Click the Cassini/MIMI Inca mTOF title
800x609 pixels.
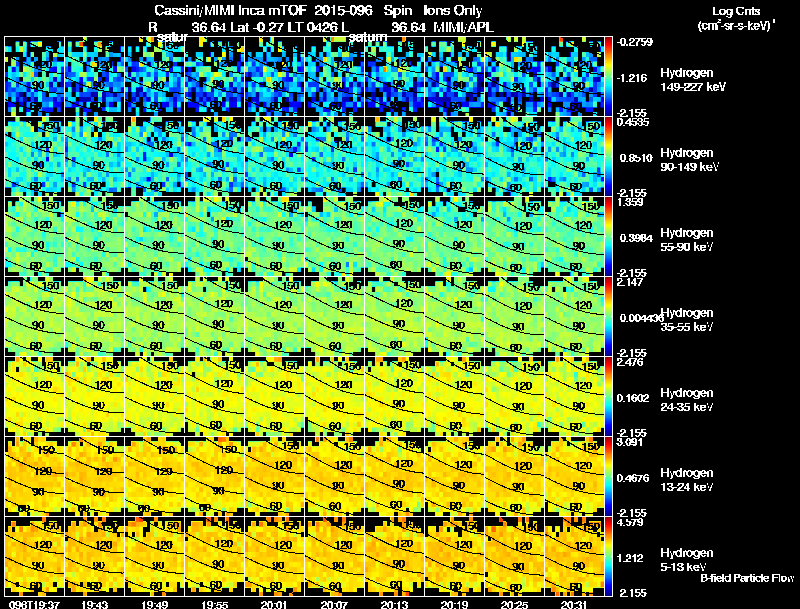coord(230,10)
